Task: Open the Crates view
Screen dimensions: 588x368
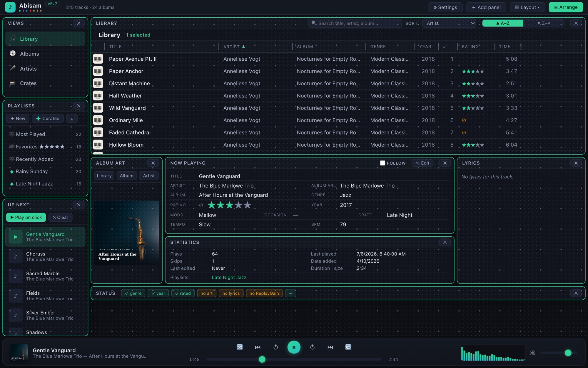Action: (x=45, y=83)
